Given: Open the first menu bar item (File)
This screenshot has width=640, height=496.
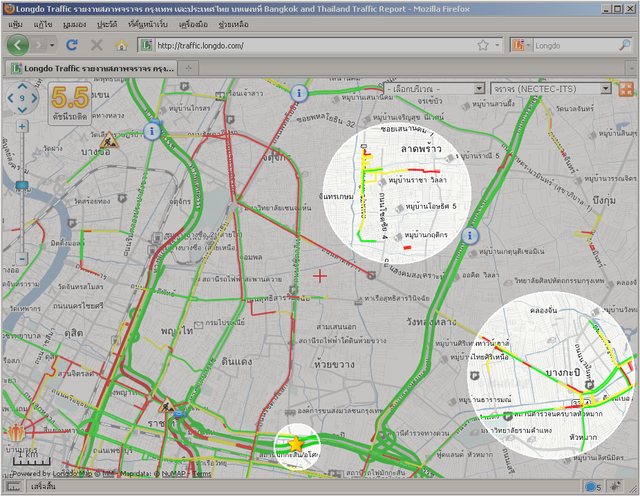Looking at the screenshot, I should pyautogui.click(x=15, y=24).
